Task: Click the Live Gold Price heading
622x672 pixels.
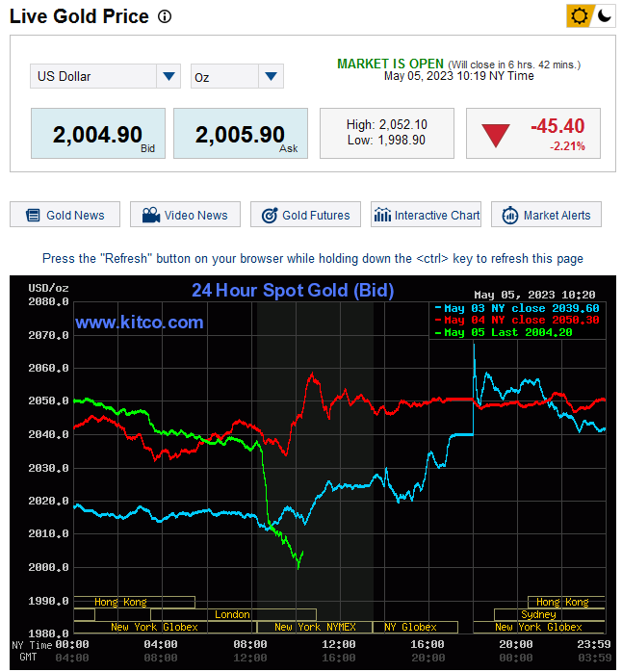Action: (x=79, y=16)
